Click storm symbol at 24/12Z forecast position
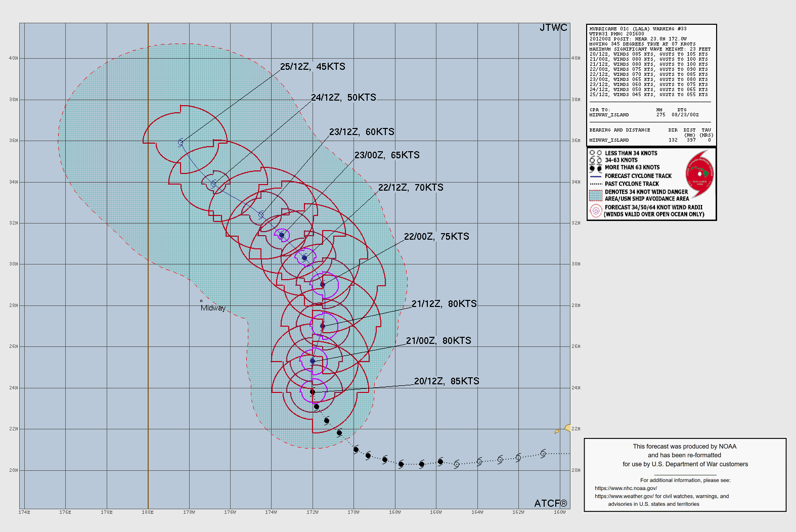The image size is (796, 532). [213, 184]
